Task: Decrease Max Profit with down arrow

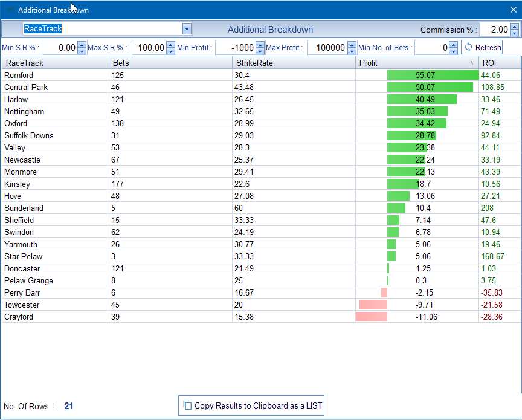Action: [352, 51]
